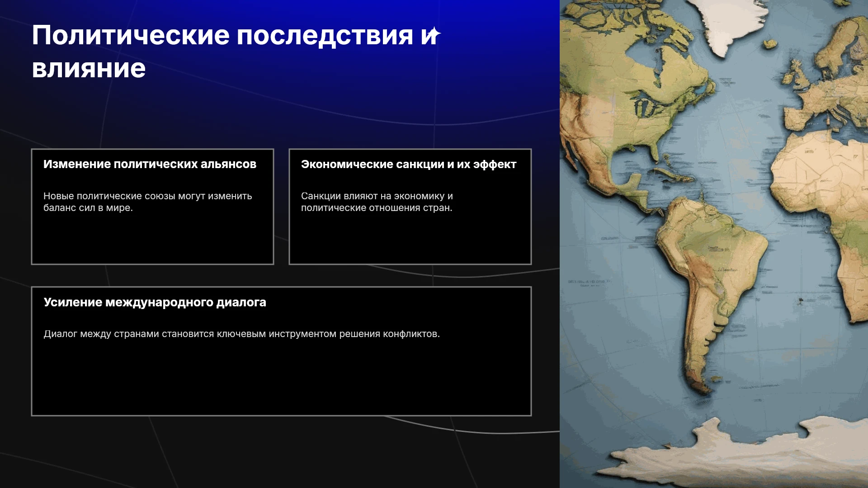The height and width of the screenshot is (488, 868).
Task: Click Antarctica at the bottom of the map
Action: 741,456
